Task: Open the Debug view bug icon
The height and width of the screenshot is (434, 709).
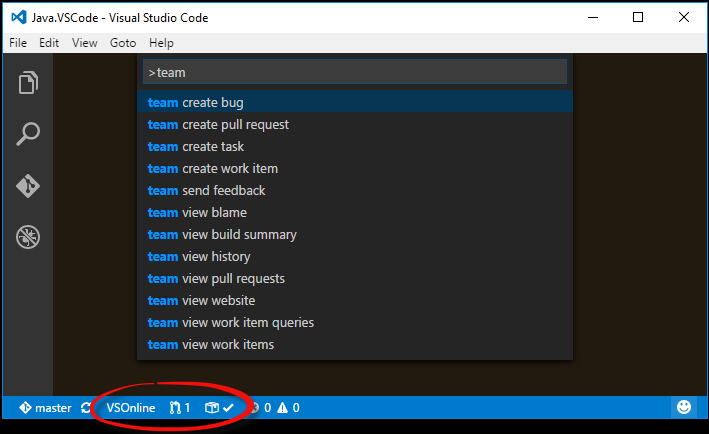Action: point(28,237)
